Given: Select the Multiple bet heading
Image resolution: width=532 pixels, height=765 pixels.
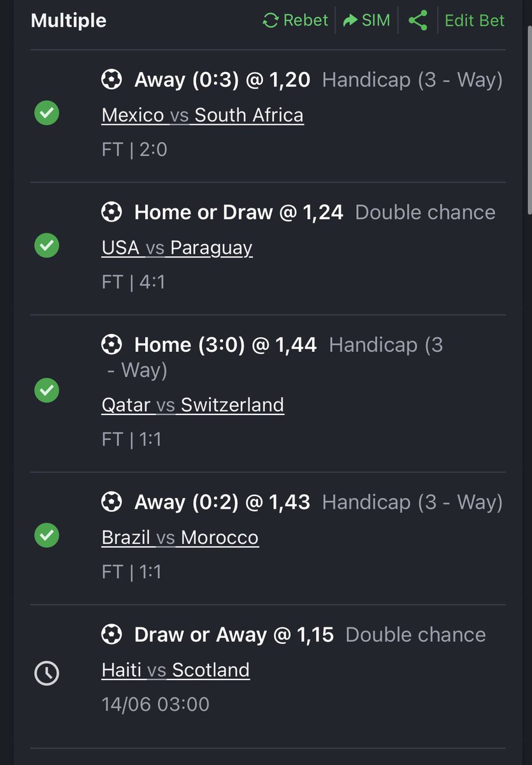Looking at the screenshot, I should [x=69, y=20].
